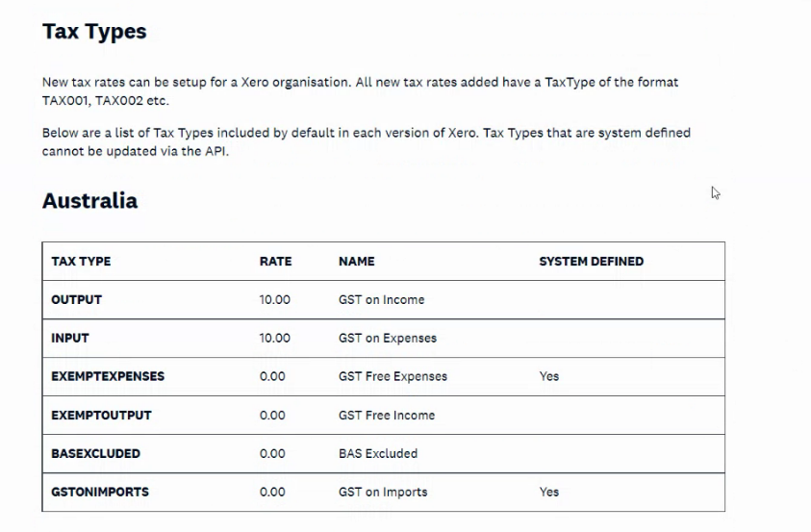Viewport: 811px width, 532px height.
Task: Click Yes in the EXEMPTEXPENSES row
Action: coord(549,376)
